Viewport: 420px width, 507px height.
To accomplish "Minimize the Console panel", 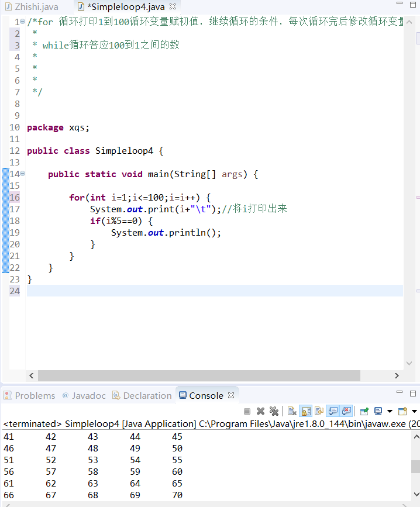I will tap(400, 392).
